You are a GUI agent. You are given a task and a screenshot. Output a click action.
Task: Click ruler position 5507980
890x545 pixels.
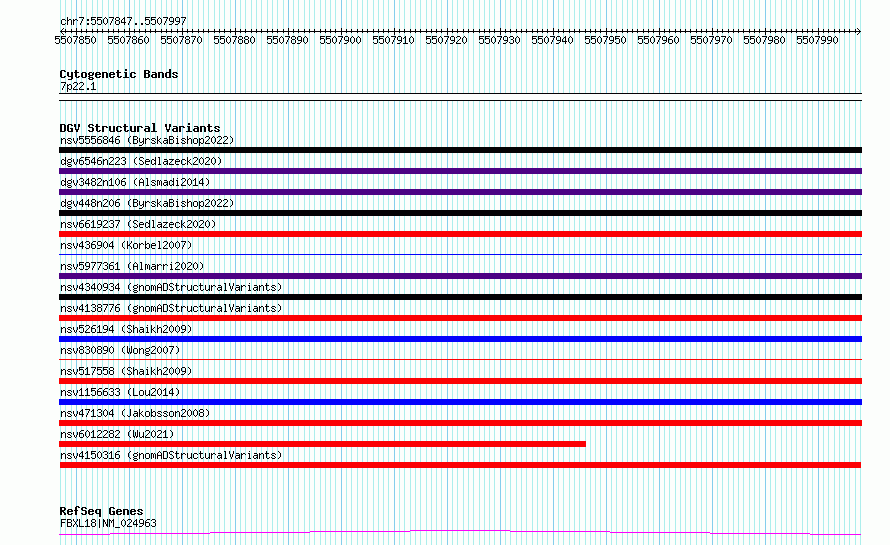click(764, 40)
